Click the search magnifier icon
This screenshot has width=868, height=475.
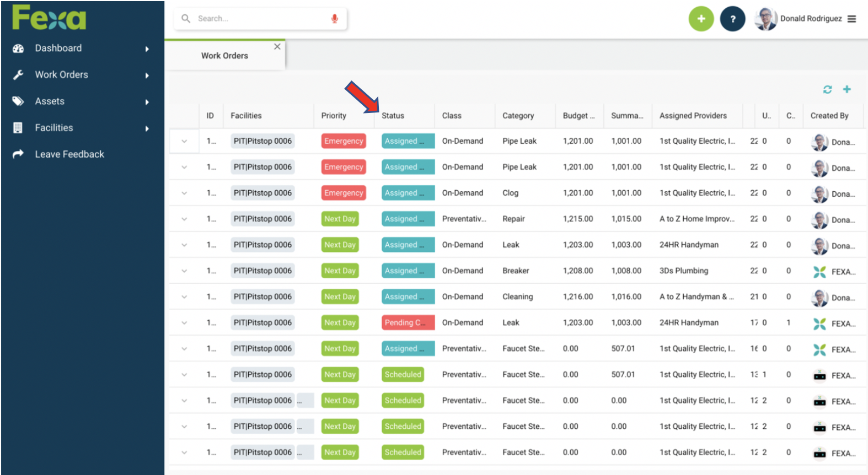click(186, 19)
